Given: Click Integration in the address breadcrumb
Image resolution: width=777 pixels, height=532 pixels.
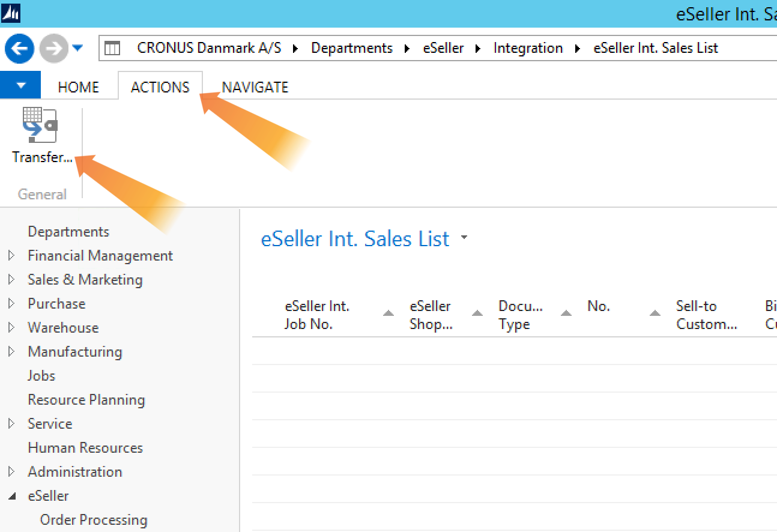Looking at the screenshot, I should pos(528,48).
